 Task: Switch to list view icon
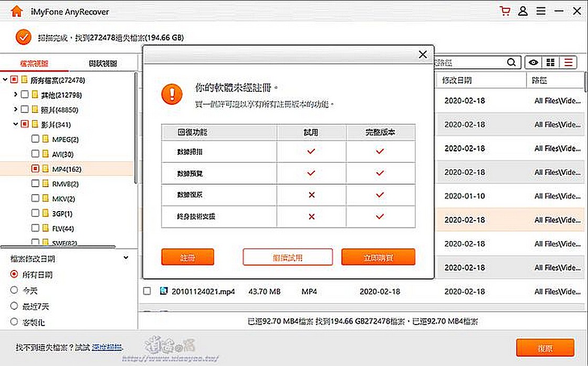pyautogui.click(x=569, y=62)
